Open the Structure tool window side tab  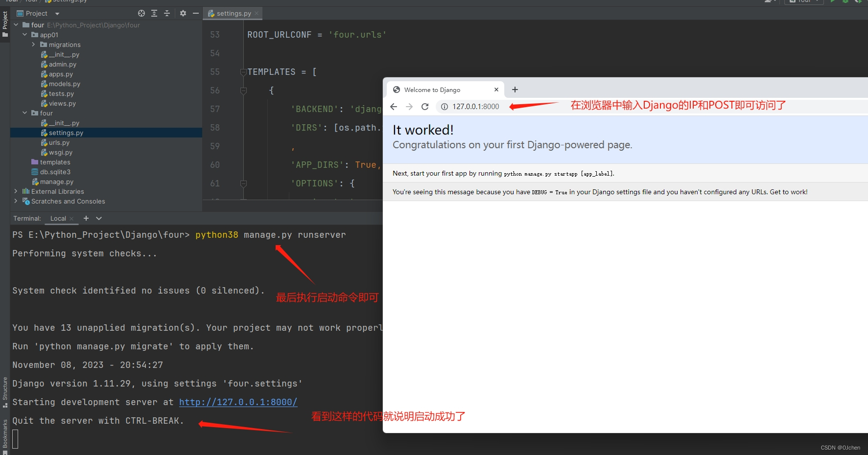[x=5, y=392]
